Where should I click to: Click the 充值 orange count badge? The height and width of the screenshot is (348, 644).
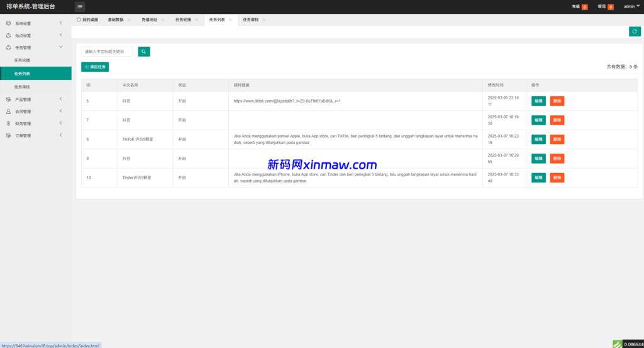(584, 7)
